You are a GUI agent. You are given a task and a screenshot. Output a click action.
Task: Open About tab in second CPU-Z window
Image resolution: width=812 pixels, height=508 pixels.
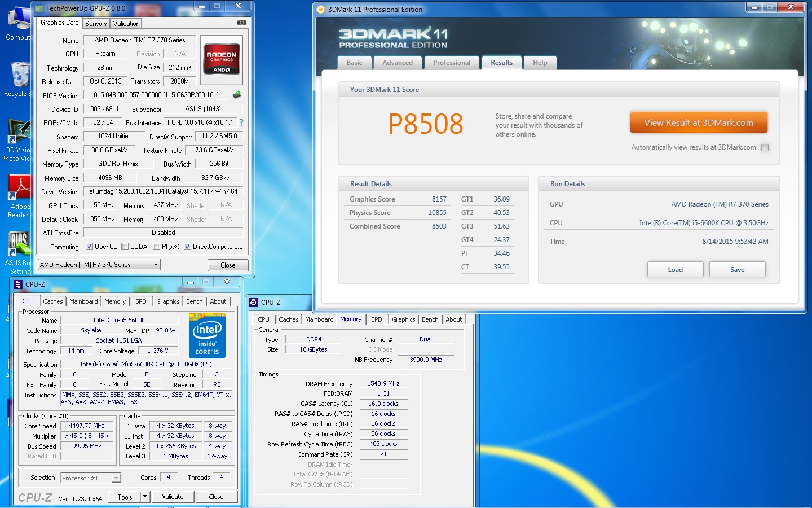(x=454, y=319)
